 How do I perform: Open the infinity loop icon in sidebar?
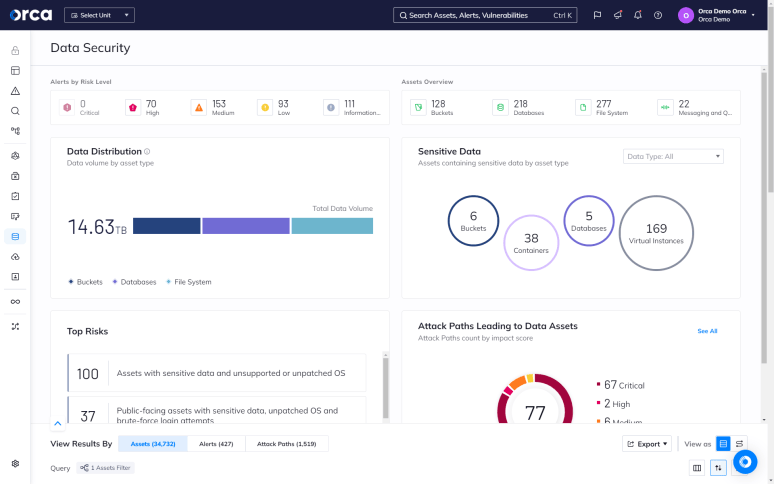[x=15, y=302]
